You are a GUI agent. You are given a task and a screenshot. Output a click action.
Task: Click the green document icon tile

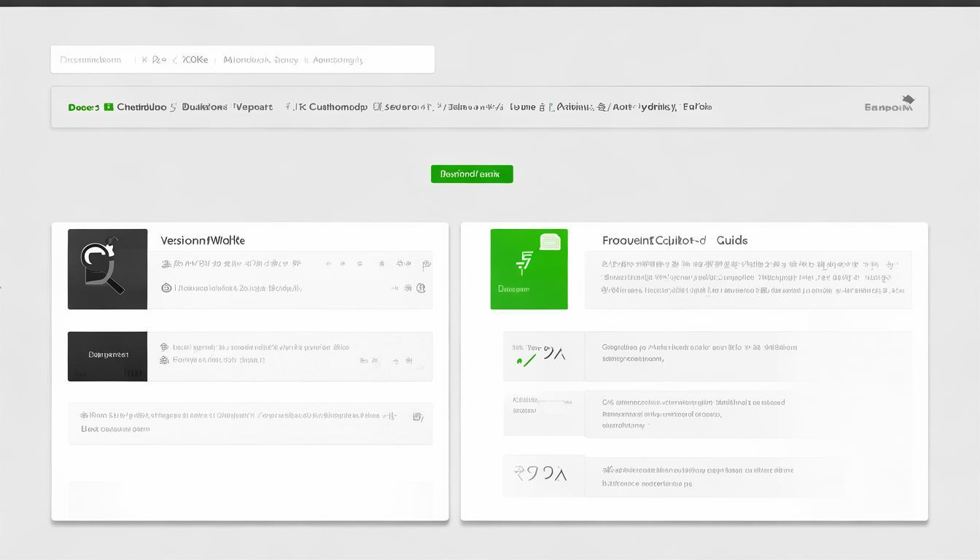coord(529,269)
